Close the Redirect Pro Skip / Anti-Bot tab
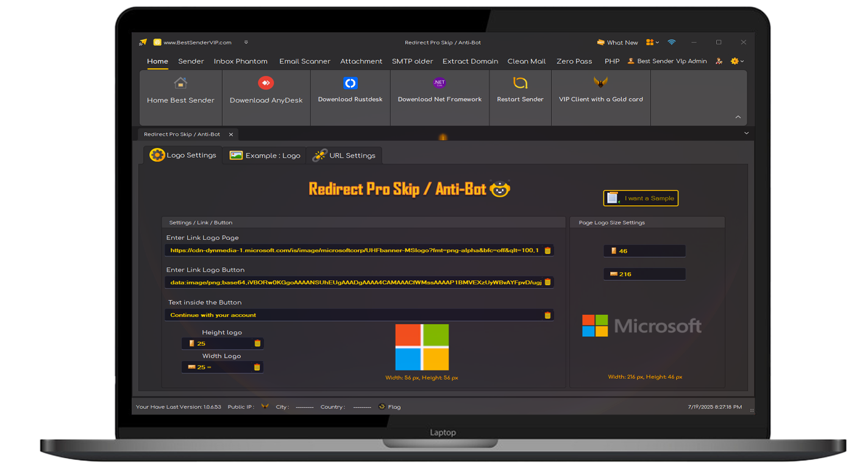This screenshot has height=475, width=868. pos(231,135)
